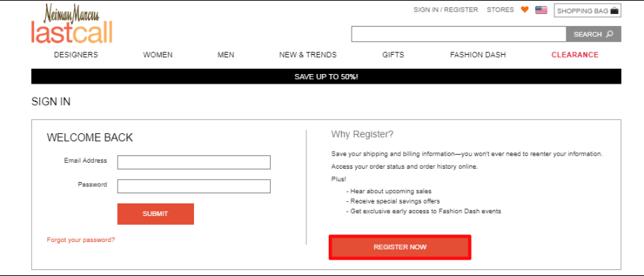Image resolution: width=644 pixels, height=276 pixels.
Task: Open the Men menu
Action: coord(226,55)
